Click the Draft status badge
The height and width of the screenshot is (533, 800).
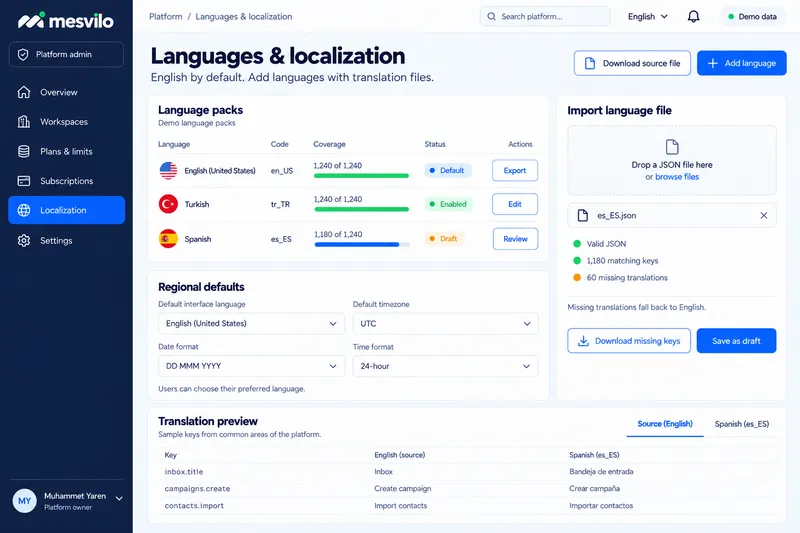444,239
